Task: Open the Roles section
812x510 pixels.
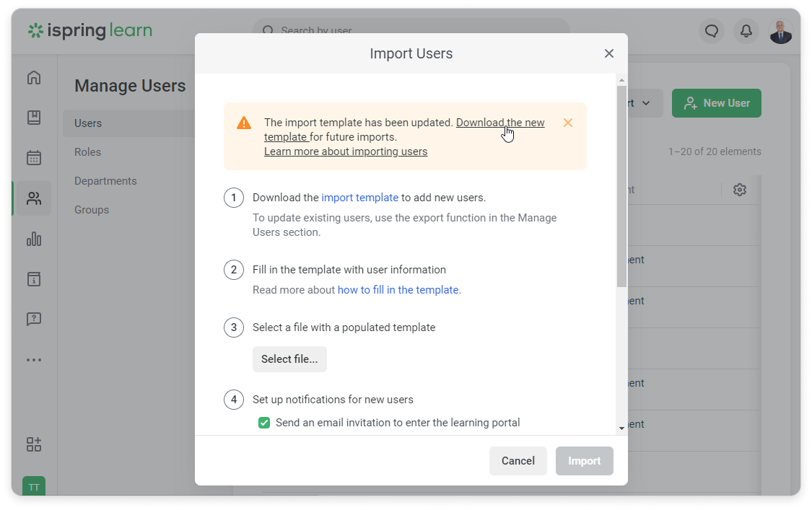Action: tap(88, 152)
